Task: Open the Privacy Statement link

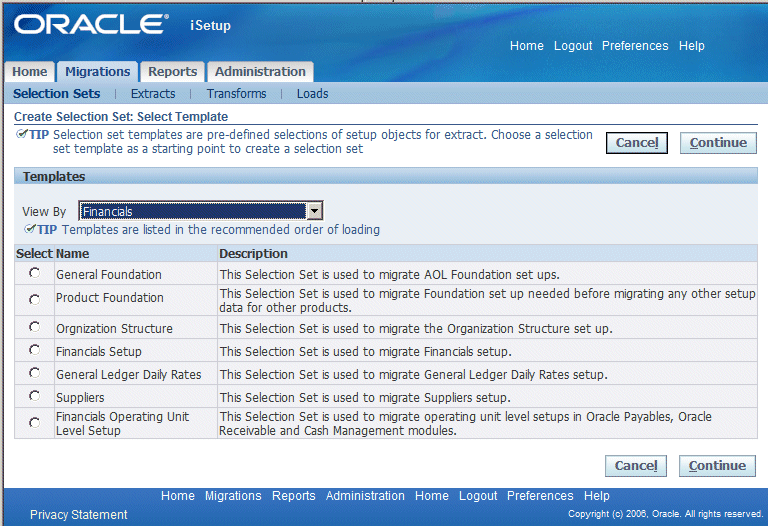Action: [x=78, y=514]
